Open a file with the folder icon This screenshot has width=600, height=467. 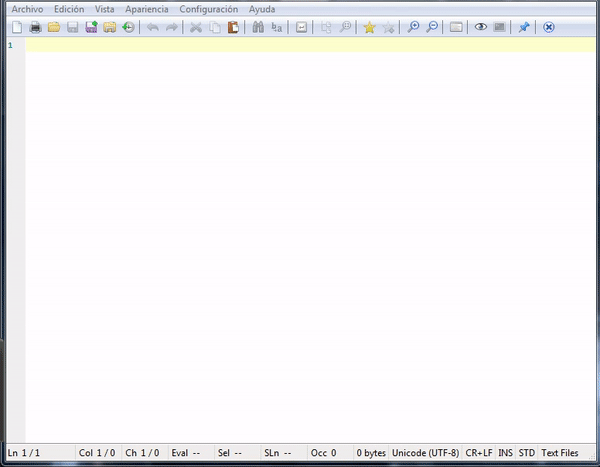tap(54, 27)
